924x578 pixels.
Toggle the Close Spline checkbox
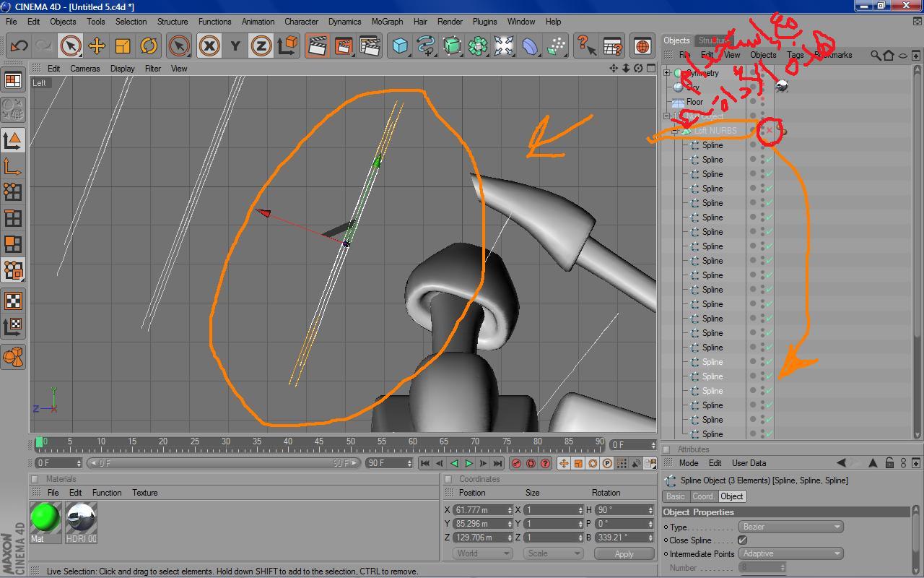tap(743, 540)
